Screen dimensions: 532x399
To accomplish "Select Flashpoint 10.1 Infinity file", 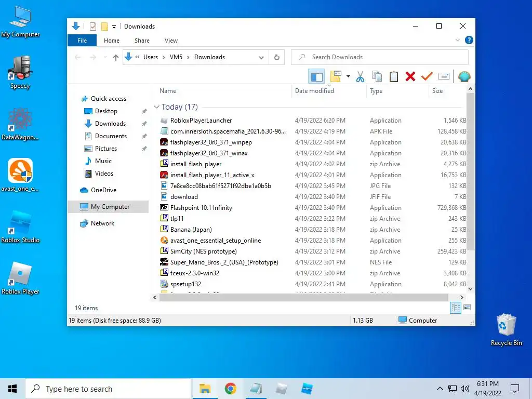I will (201, 208).
